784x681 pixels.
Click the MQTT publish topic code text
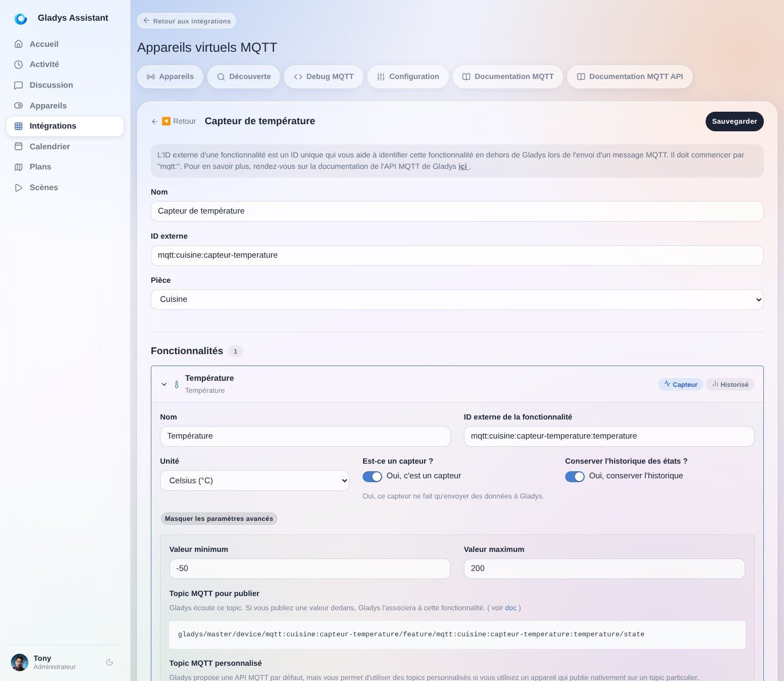pyautogui.click(x=411, y=635)
